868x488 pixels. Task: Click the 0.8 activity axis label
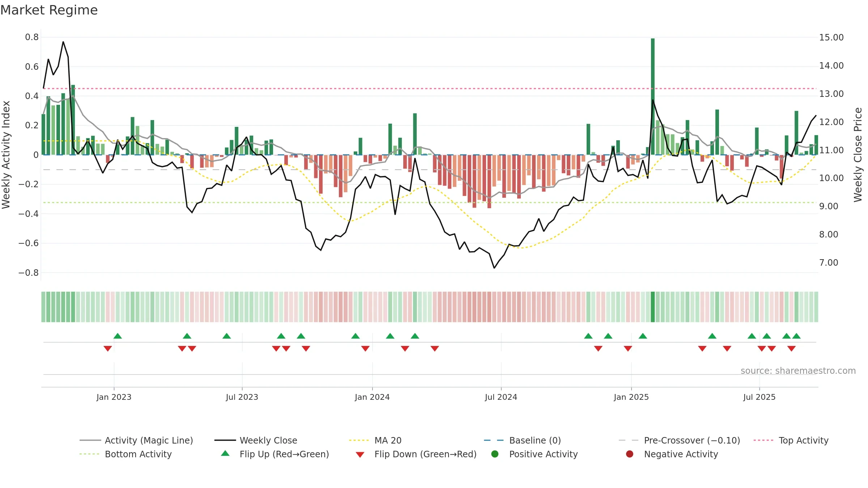(32, 37)
